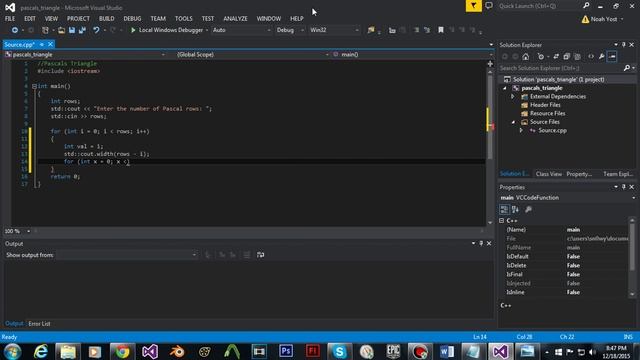The image size is (640, 360).
Task: Click the Open File folder icon
Action: coord(61,30)
